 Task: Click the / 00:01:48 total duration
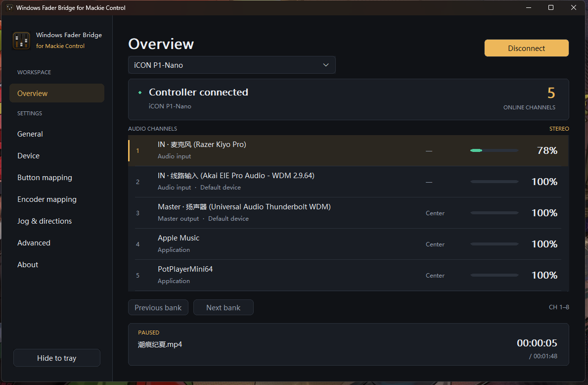tap(543, 356)
